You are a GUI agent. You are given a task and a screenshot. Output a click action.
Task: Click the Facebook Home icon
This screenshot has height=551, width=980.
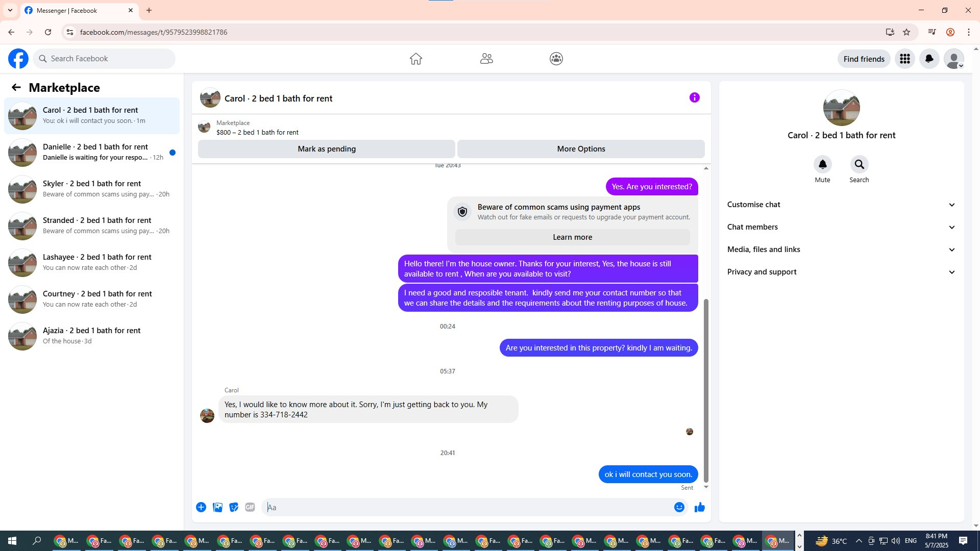tap(415, 59)
